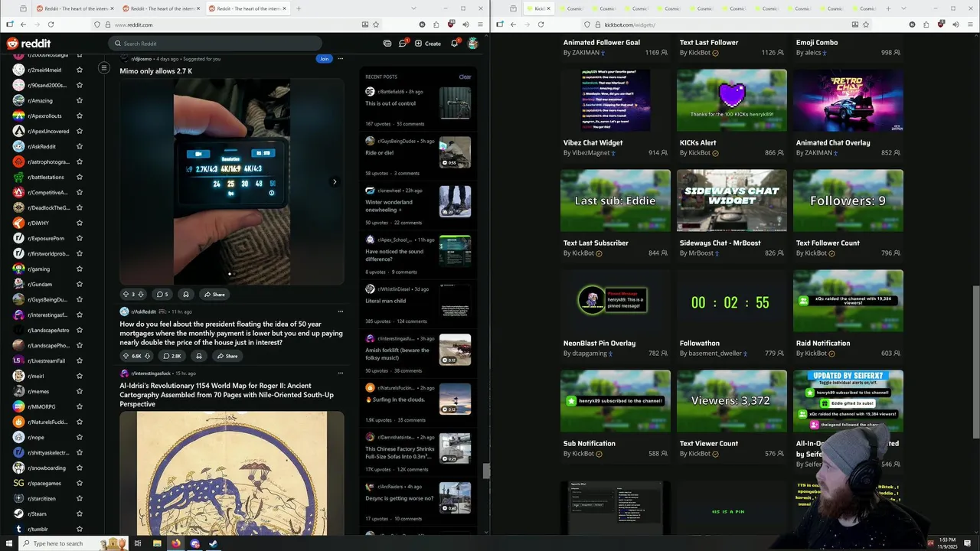Image resolution: width=980 pixels, height=551 pixels.
Task: Open recent post 'This is out of control'
Action: pyautogui.click(x=390, y=103)
